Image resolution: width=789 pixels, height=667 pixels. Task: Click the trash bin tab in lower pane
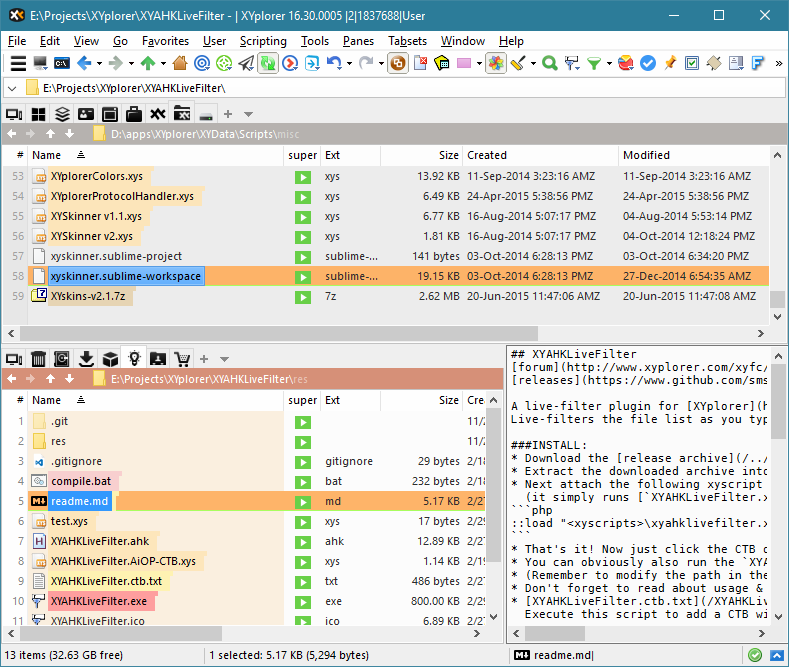click(x=38, y=358)
